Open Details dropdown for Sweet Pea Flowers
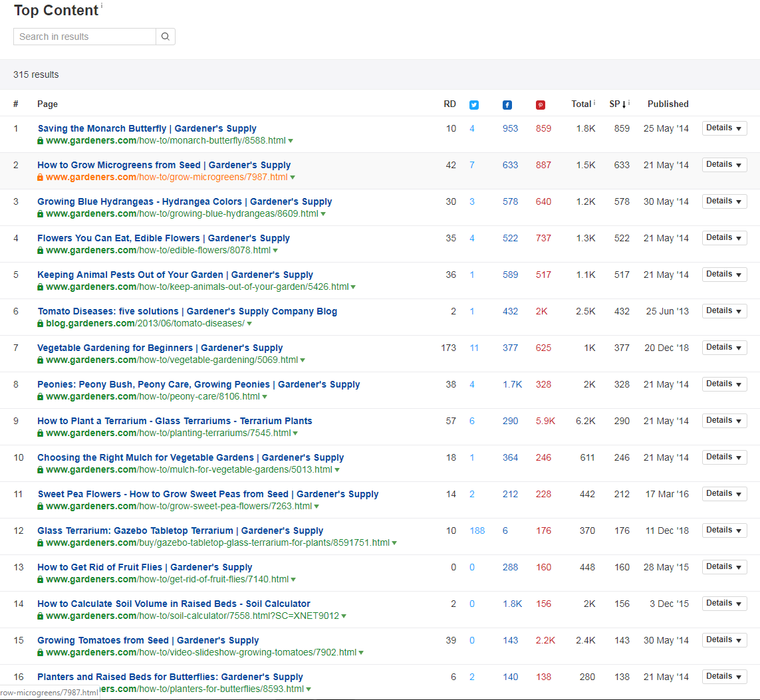 pos(724,494)
